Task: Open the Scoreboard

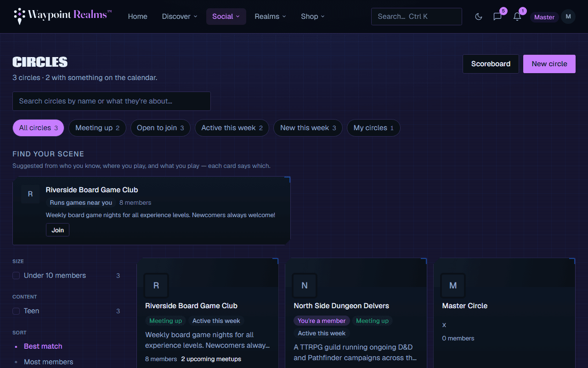Action: (x=491, y=64)
